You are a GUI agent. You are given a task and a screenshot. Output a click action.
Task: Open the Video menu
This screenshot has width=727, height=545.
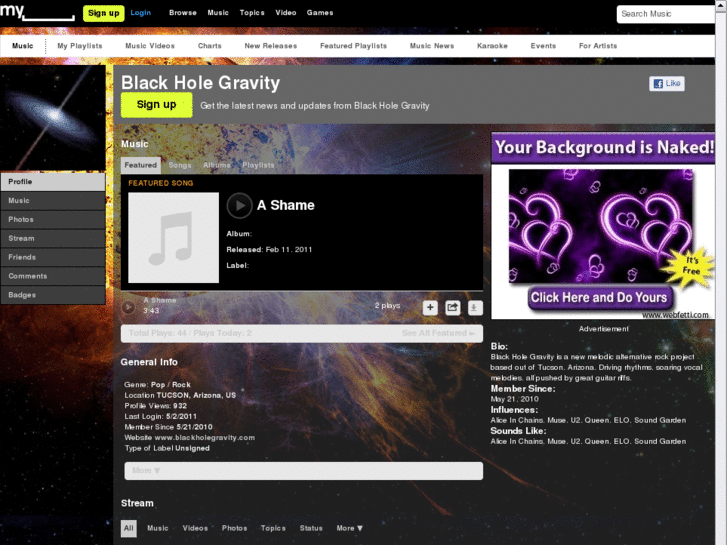[286, 13]
